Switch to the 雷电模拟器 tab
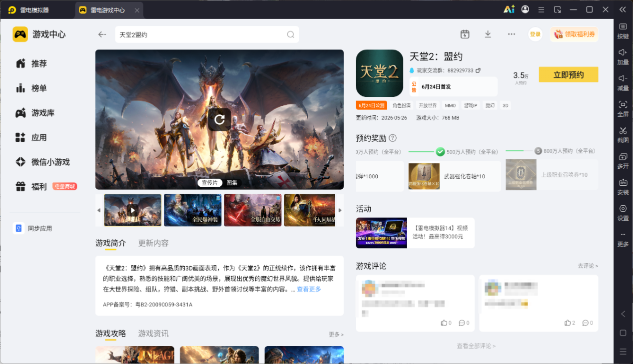Image resolution: width=633 pixels, height=364 pixels. point(29,10)
